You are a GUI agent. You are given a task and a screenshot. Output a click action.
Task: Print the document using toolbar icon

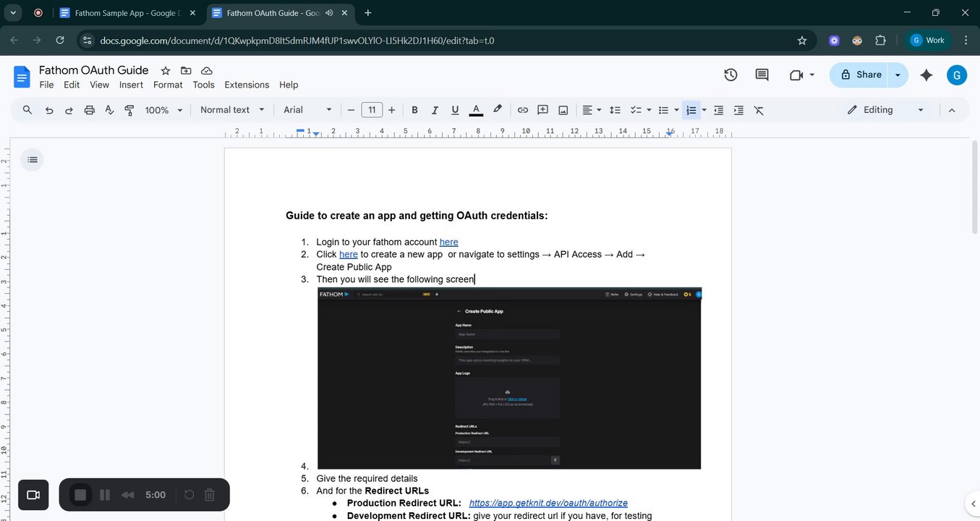(x=90, y=110)
